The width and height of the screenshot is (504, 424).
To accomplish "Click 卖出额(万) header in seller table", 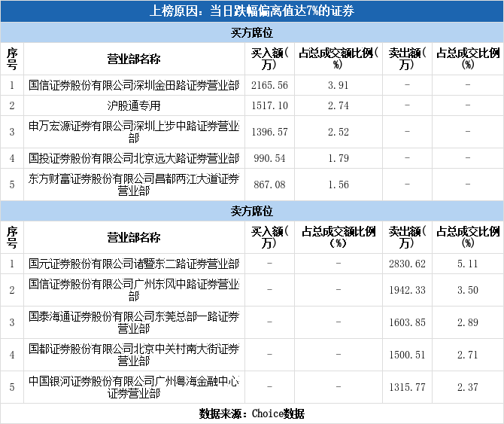I will point(407,237).
